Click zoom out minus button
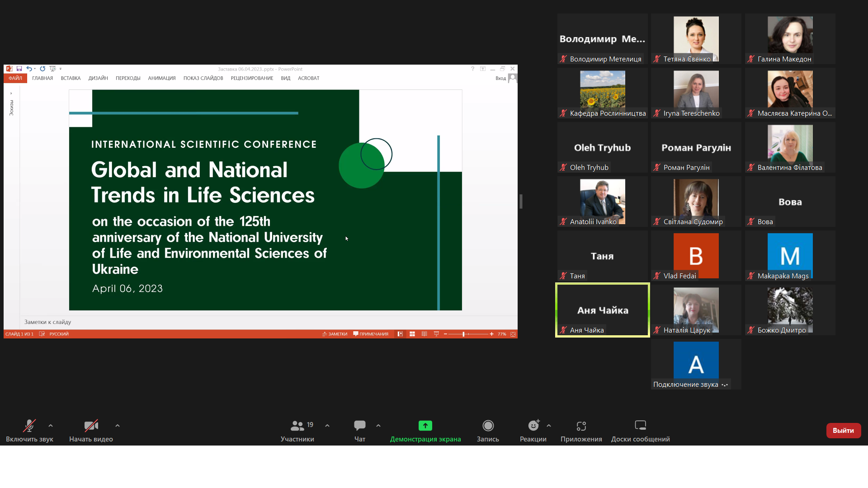This screenshot has width=868, height=488. [445, 334]
